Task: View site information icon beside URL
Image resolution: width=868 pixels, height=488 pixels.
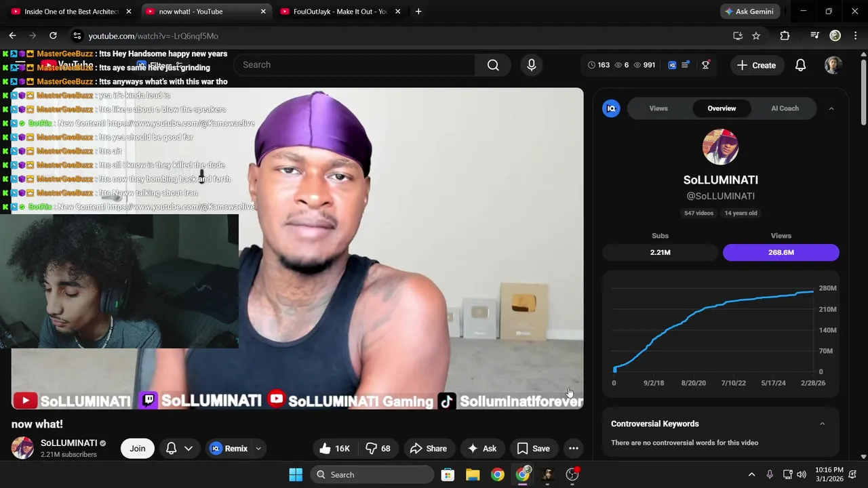Action: pos(77,36)
